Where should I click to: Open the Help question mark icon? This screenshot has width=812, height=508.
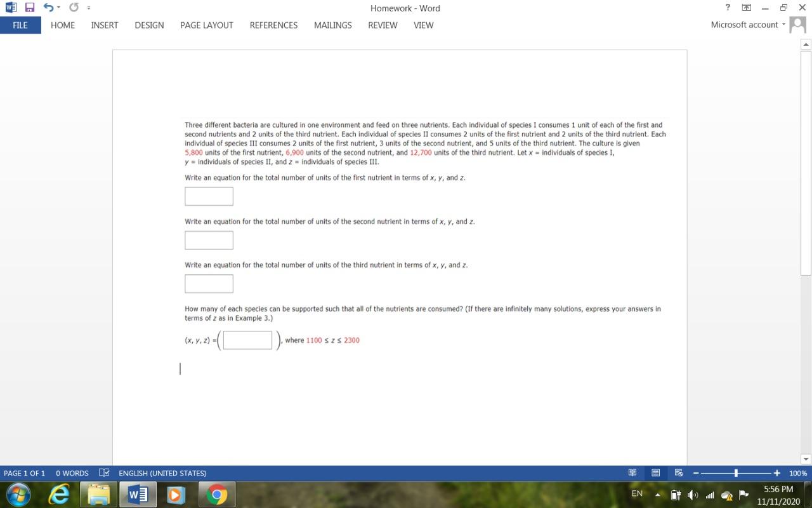coord(727,8)
